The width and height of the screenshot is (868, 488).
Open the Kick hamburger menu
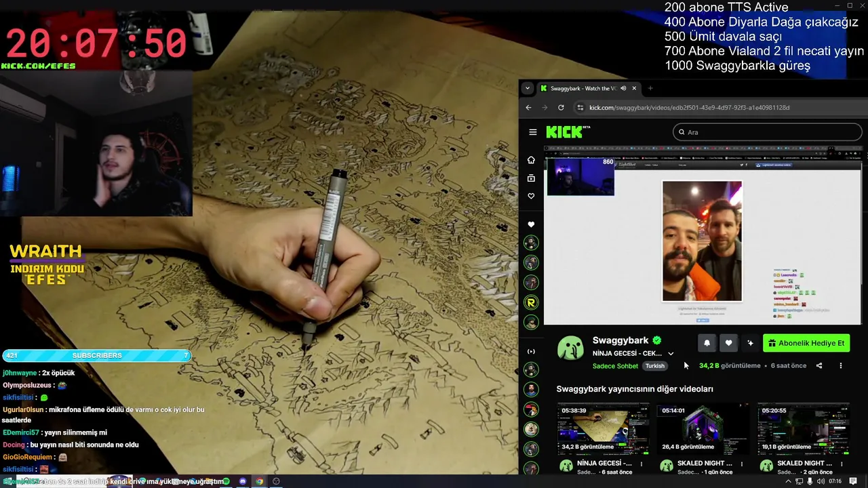pyautogui.click(x=533, y=132)
